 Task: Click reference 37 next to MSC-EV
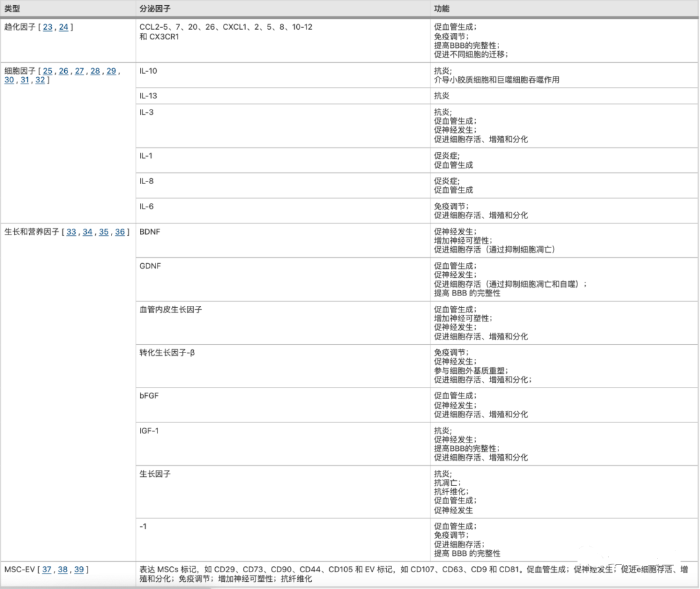tap(47, 570)
